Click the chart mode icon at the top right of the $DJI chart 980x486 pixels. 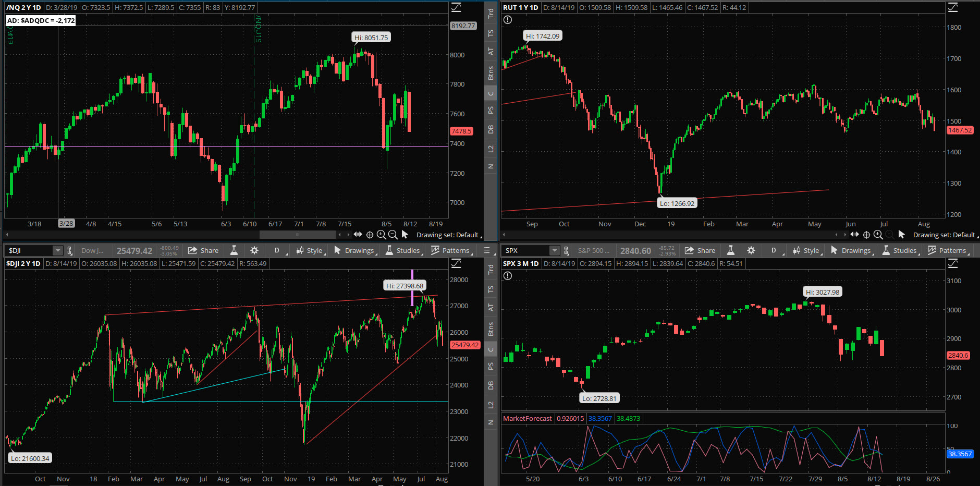pos(456,263)
